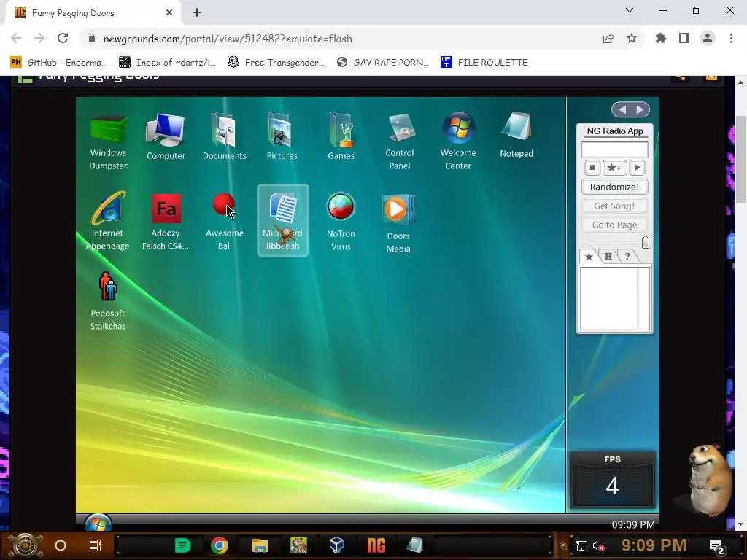Switch to the H history tab

[x=608, y=257]
